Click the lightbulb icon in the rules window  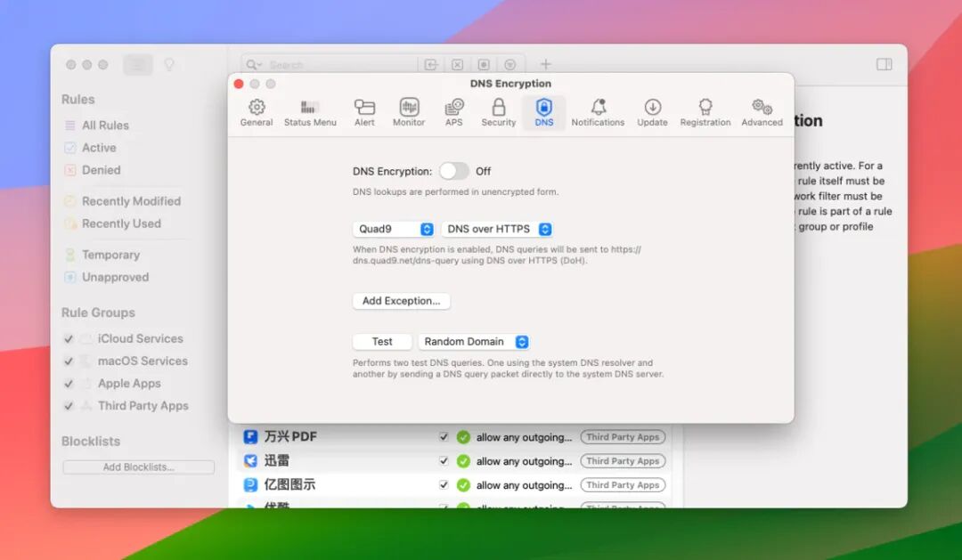[168, 64]
